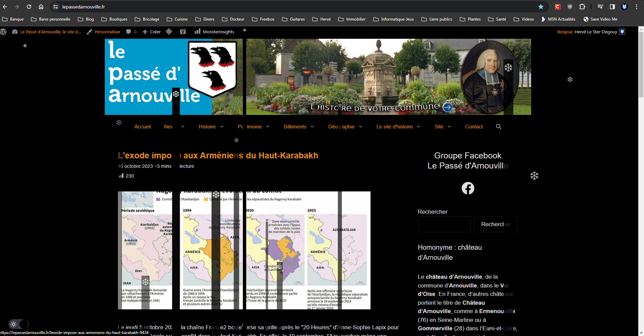Click the Nagorny Karabakh maps image

[x=244, y=250]
